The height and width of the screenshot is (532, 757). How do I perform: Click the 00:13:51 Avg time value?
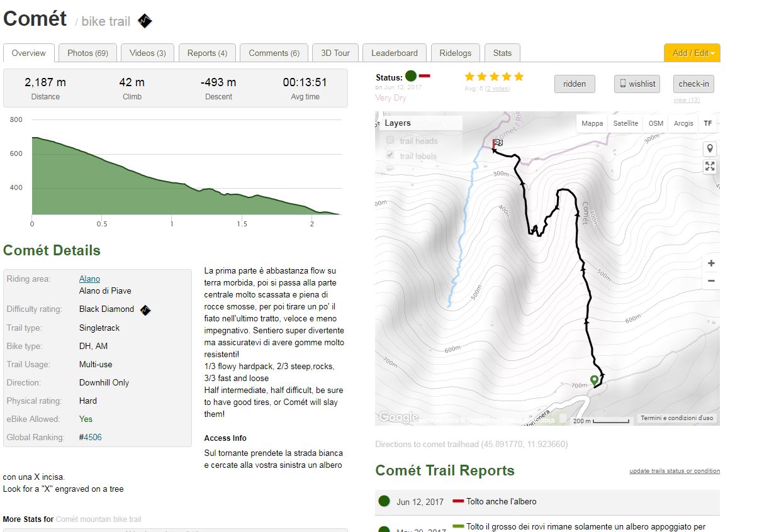pyautogui.click(x=305, y=82)
